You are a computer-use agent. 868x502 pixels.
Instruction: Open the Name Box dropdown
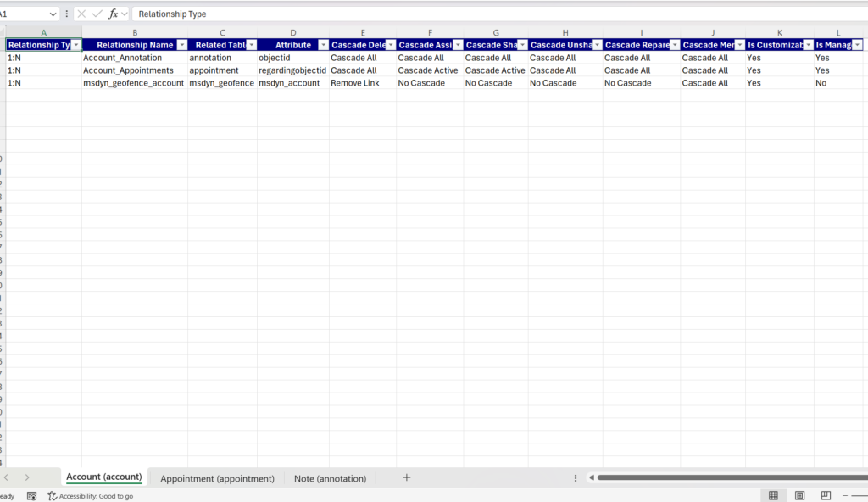[x=53, y=14]
